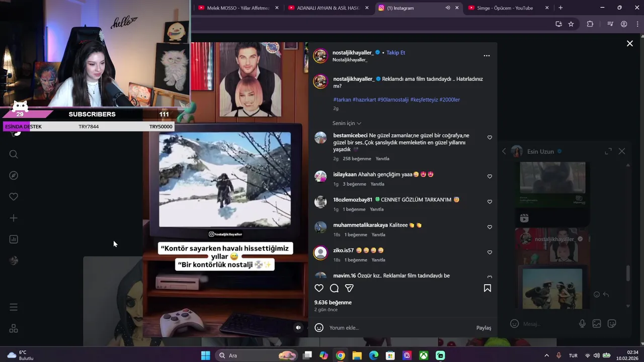Open the #hazırkart hashtag
This screenshot has width=644, height=362.
tap(364, 100)
